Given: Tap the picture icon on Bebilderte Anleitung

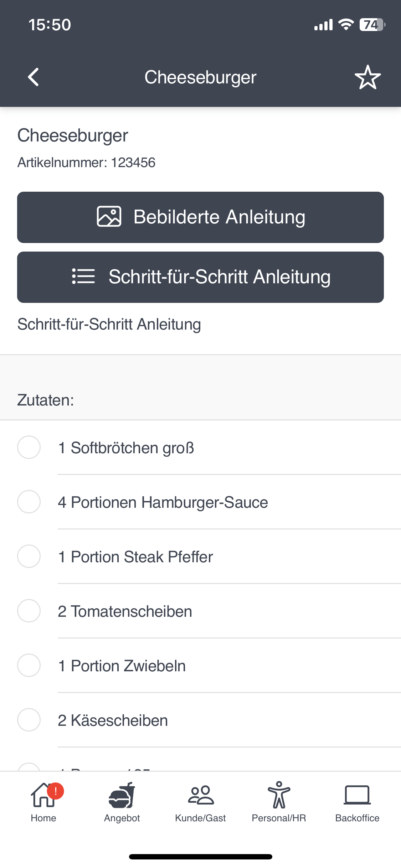Looking at the screenshot, I should (x=109, y=217).
